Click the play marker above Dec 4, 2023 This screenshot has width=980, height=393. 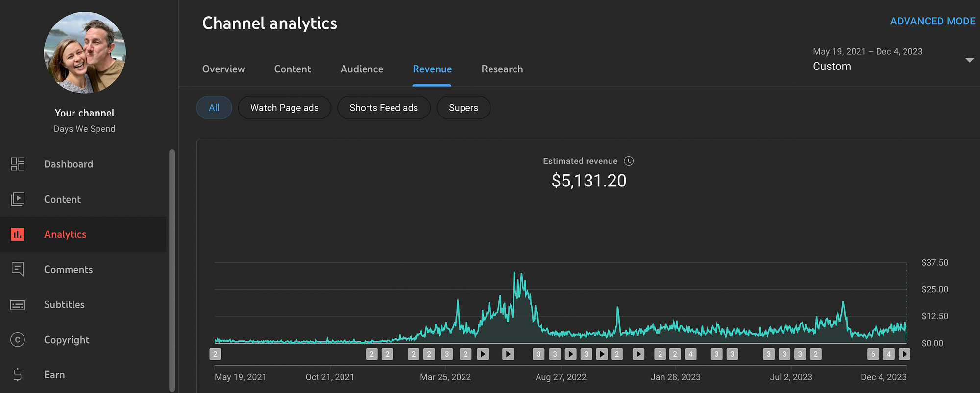[x=905, y=354]
